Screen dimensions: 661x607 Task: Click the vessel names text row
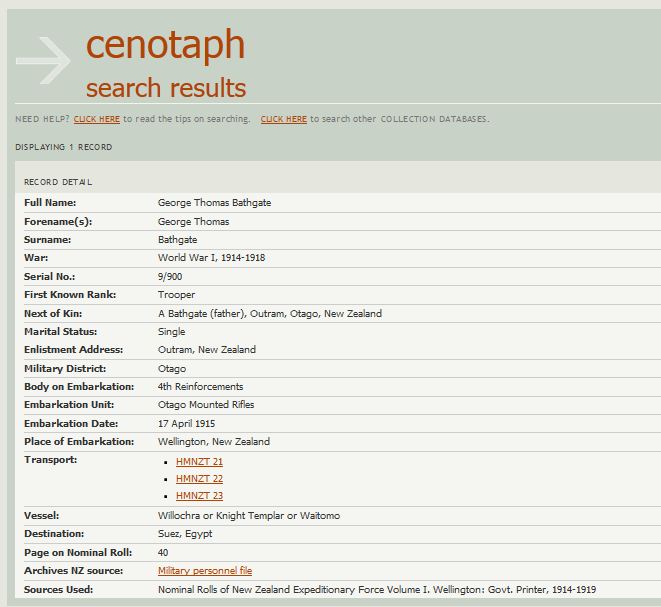(x=249, y=516)
